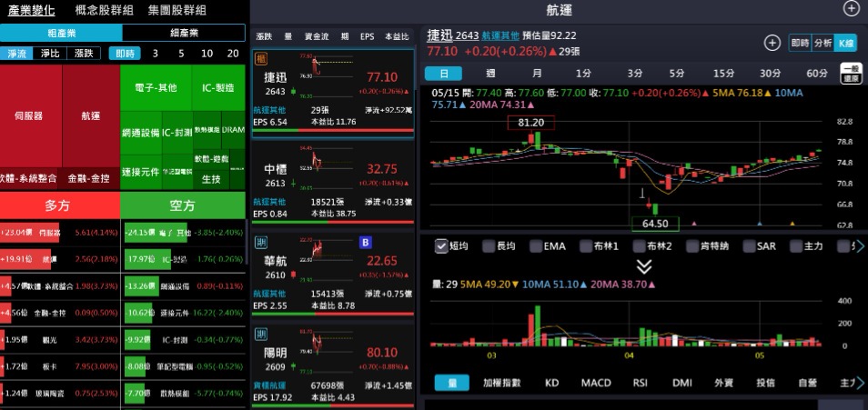Select the 筆記型電腦 row in 空方 list

coord(183,366)
